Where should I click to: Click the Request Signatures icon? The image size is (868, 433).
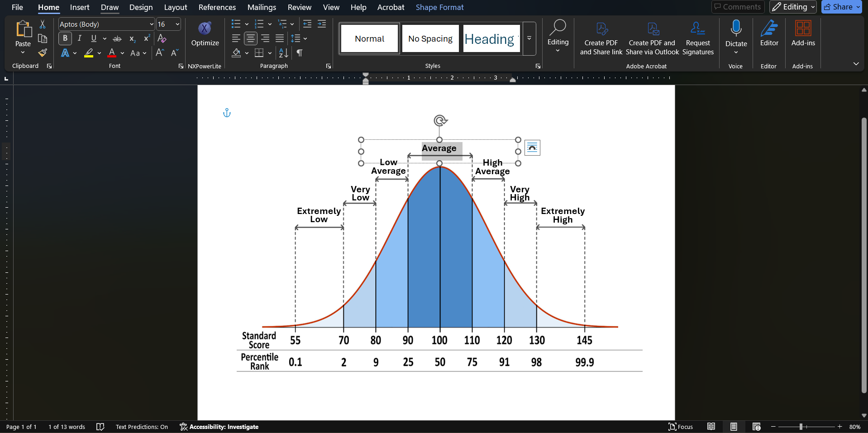coord(697,29)
